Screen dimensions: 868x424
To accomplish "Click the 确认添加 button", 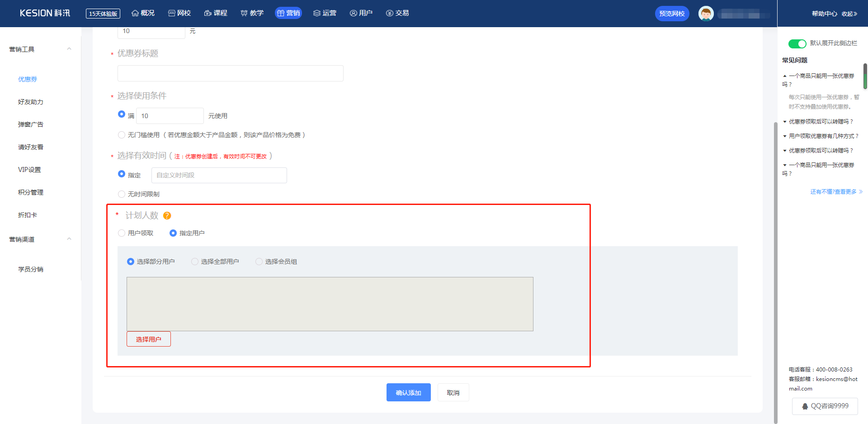I will pos(408,392).
